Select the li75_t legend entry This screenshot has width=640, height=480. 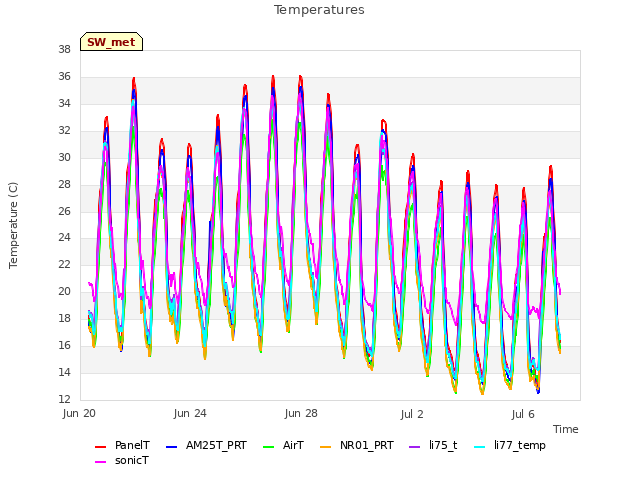coord(433,445)
